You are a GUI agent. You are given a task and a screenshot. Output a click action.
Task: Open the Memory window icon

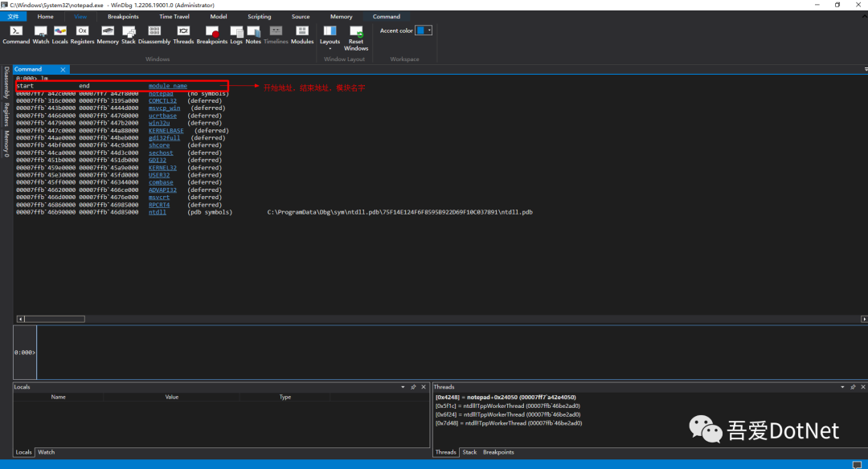click(108, 35)
